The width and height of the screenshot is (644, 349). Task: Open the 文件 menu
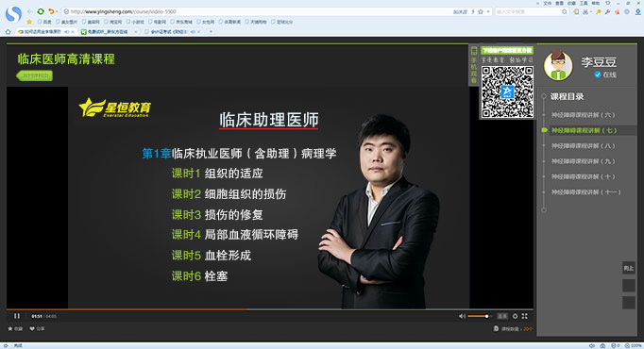[547, 3]
